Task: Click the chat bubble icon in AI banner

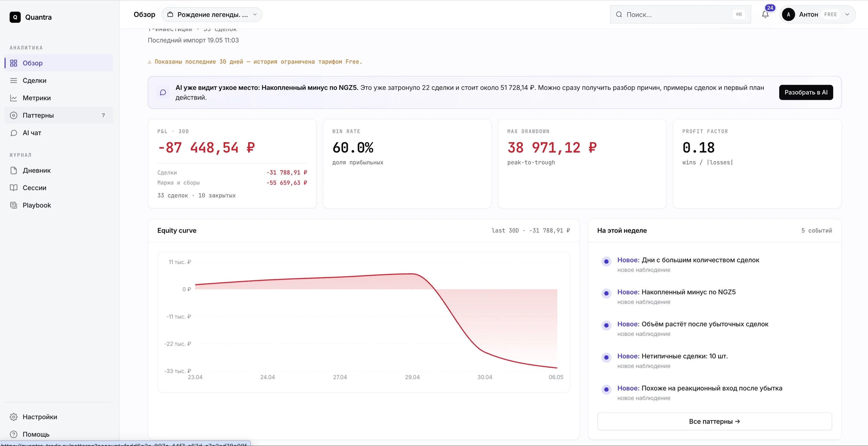Action: tap(163, 92)
